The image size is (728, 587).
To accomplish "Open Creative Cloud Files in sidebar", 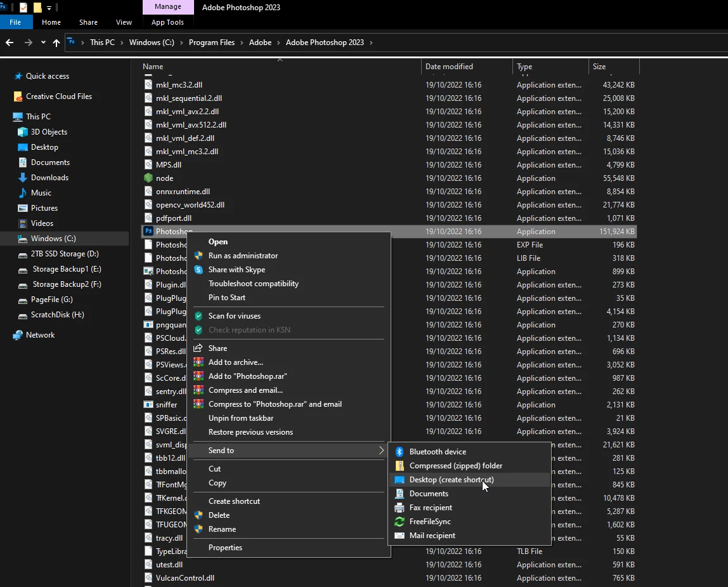I will click(59, 96).
